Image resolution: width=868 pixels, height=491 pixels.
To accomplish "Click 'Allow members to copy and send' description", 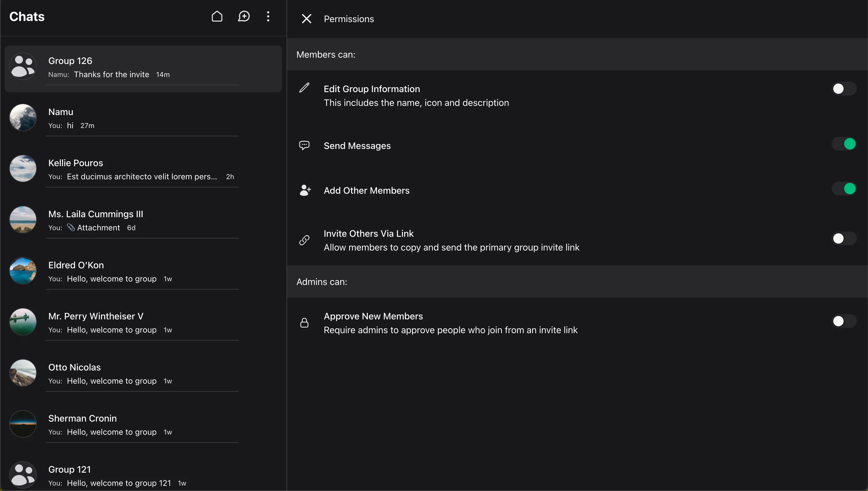I will (452, 247).
